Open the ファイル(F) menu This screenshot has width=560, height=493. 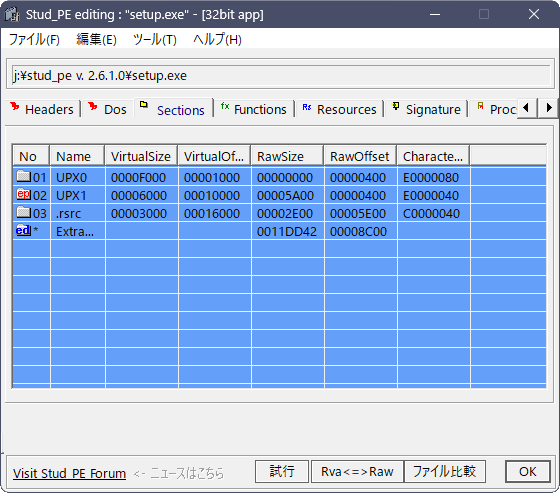(34, 39)
